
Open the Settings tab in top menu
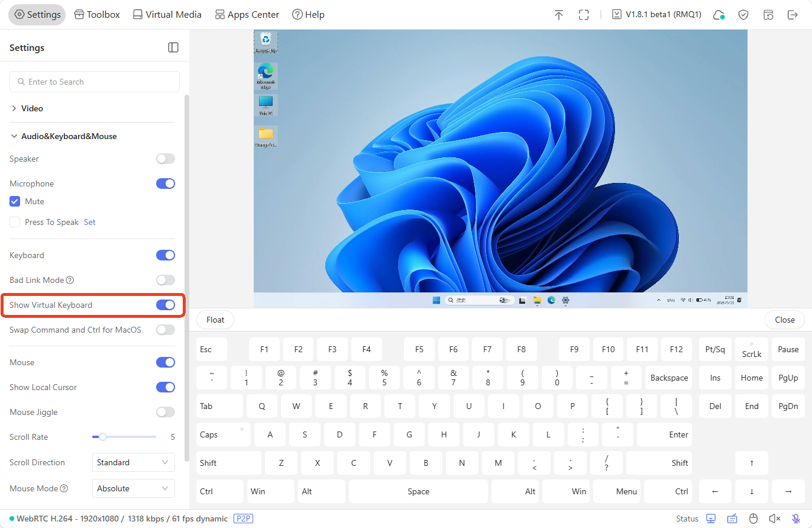(x=37, y=15)
